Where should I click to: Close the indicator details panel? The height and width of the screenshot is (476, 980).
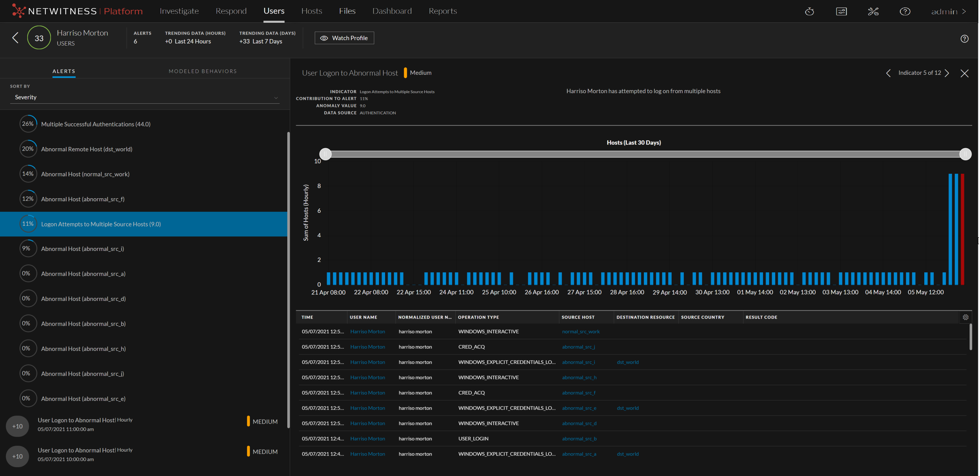pyautogui.click(x=964, y=73)
